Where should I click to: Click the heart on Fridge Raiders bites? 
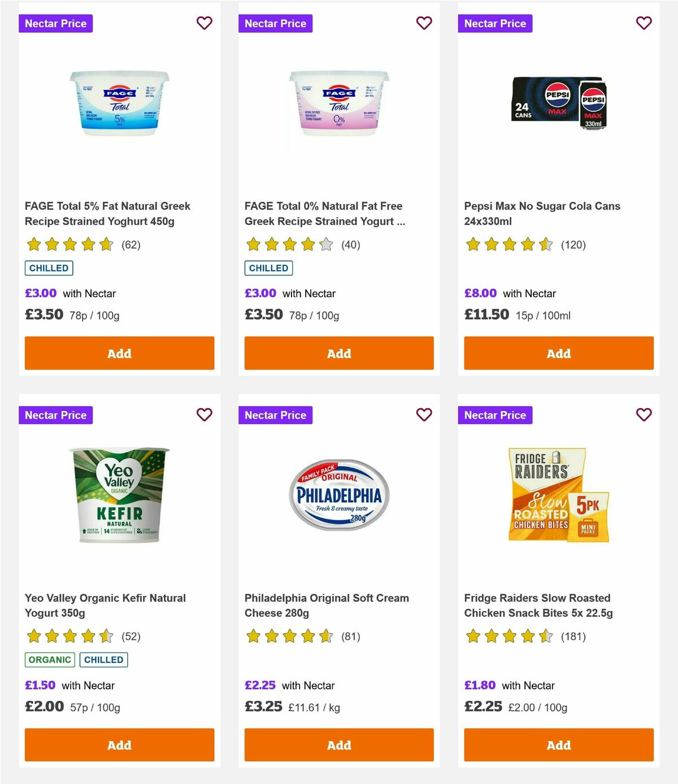pos(644,415)
